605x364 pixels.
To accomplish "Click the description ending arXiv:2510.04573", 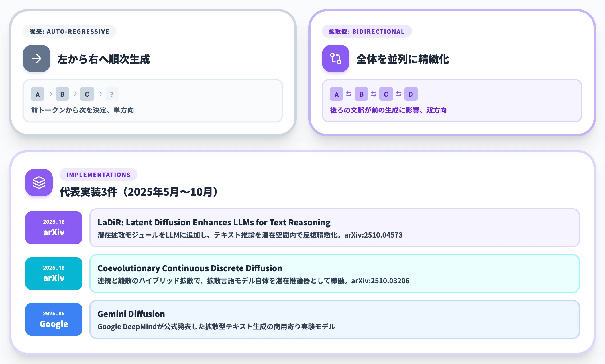I will click(250, 235).
